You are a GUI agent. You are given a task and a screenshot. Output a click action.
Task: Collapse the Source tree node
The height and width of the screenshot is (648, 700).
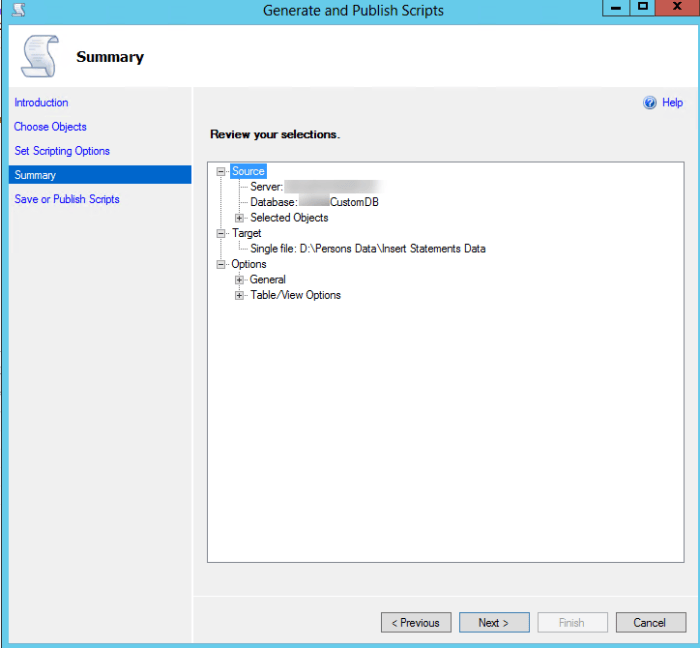221,171
